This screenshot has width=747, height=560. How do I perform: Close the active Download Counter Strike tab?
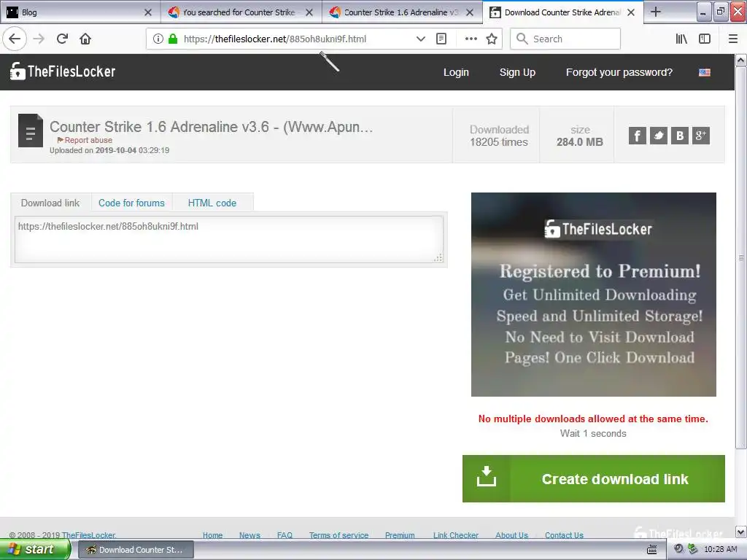631,12
